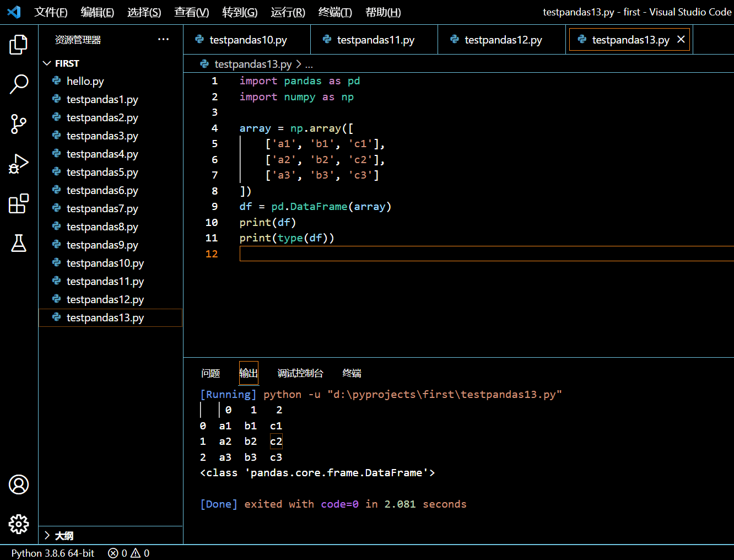Click 'import numpy as np' line
Image resolution: width=734 pixels, height=560 pixels.
[296, 97]
